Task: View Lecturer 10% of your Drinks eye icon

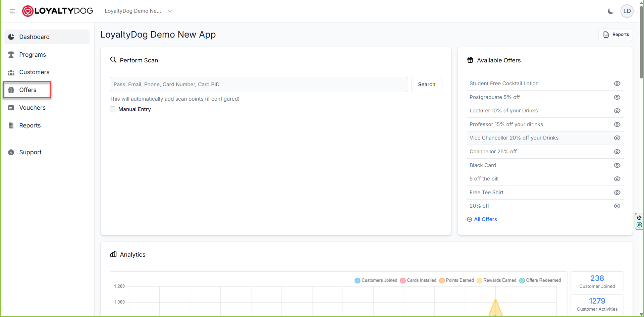Action: pyautogui.click(x=617, y=111)
